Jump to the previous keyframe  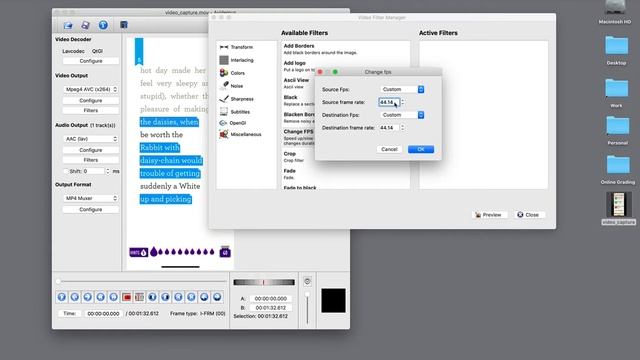pyautogui.click(x=101, y=297)
